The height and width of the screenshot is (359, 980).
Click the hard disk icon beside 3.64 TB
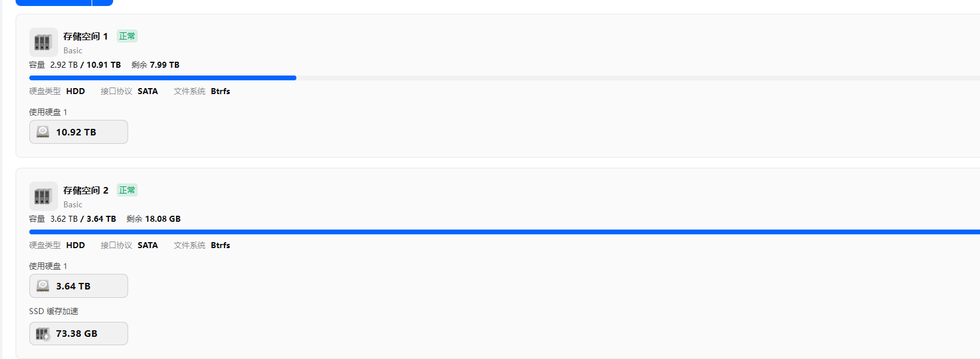pos(43,286)
